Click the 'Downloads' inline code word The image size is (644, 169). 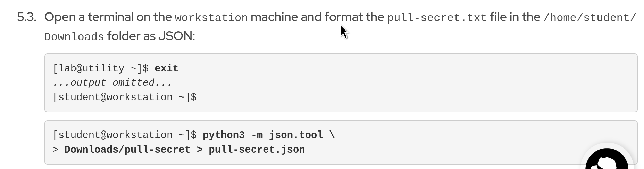74,37
